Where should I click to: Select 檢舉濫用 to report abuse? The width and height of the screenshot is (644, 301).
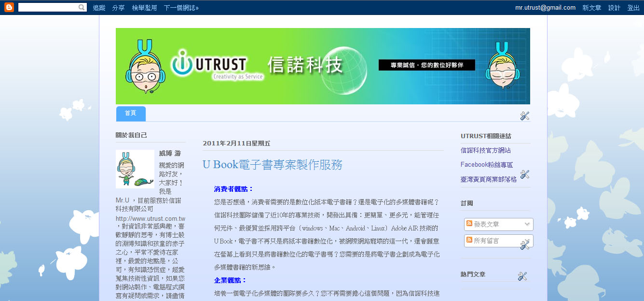click(144, 8)
